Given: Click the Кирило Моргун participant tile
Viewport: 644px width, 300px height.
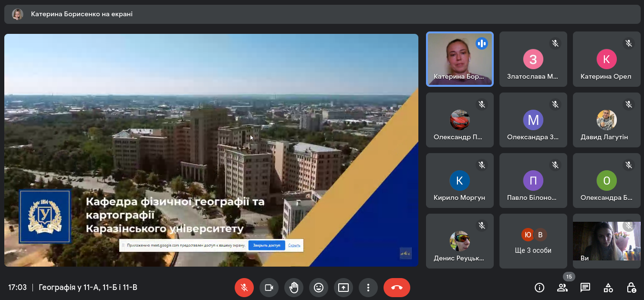Looking at the screenshot, I should point(459,181).
